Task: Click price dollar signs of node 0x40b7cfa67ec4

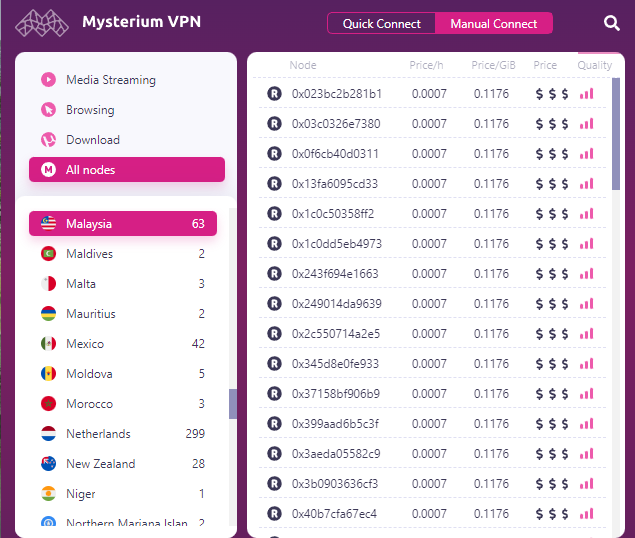Action: coord(552,514)
